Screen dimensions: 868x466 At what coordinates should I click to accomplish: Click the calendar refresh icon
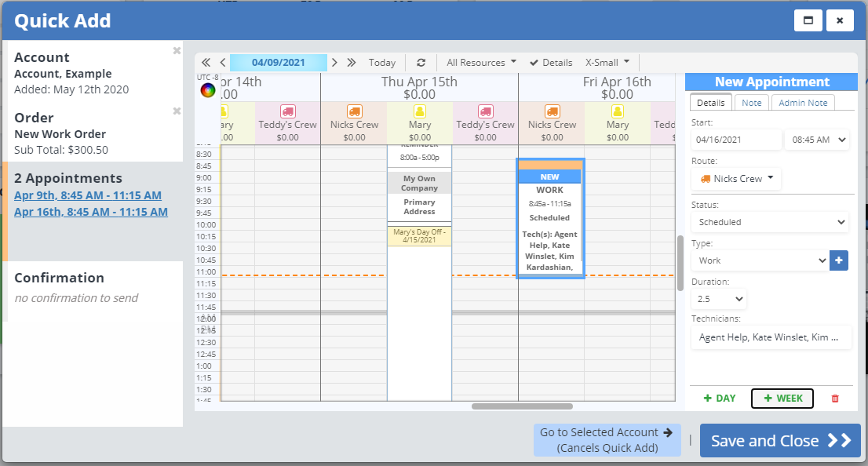(421, 63)
